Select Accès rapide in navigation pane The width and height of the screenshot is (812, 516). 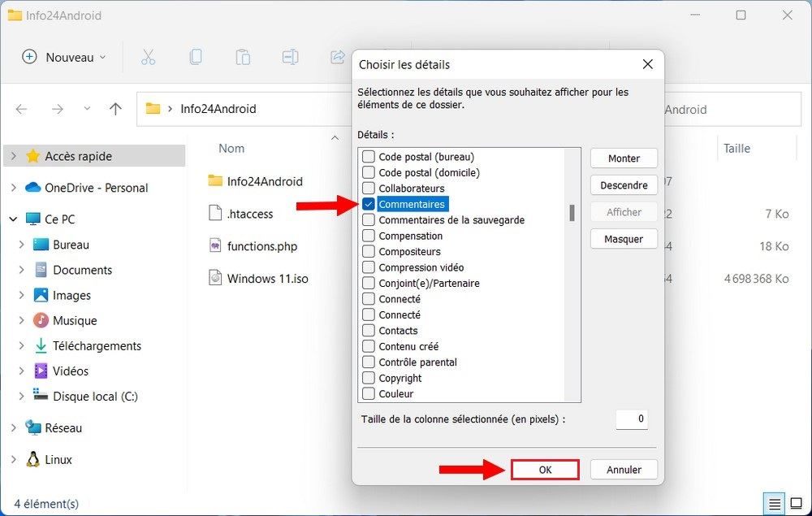point(78,156)
